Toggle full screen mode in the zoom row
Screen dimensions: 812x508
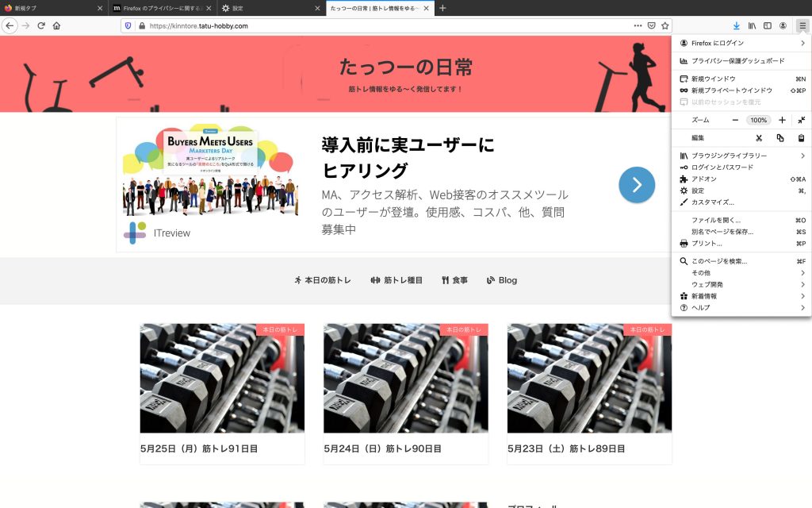[x=802, y=120]
